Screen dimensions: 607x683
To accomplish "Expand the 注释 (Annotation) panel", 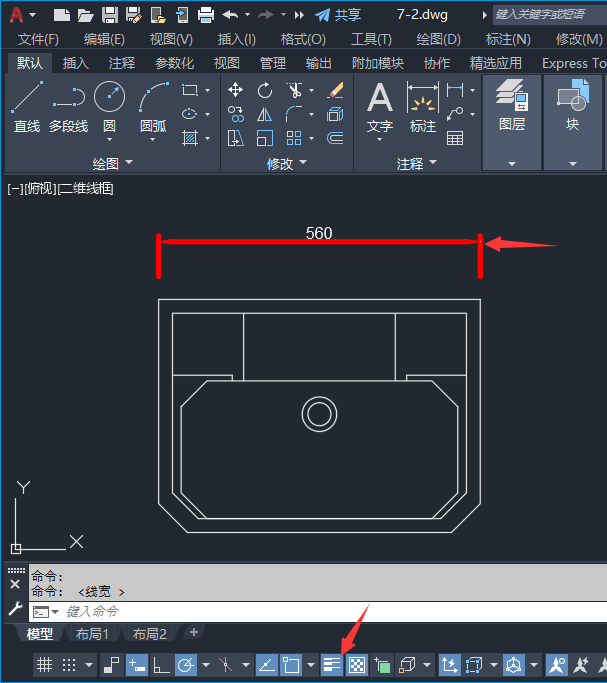I will (416, 163).
